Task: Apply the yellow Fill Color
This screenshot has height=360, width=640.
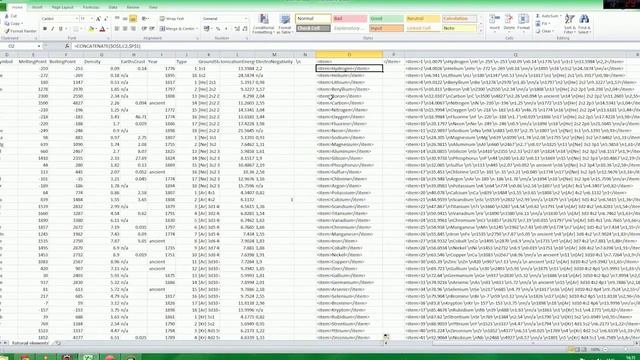Action: click(x=91, y=29)
